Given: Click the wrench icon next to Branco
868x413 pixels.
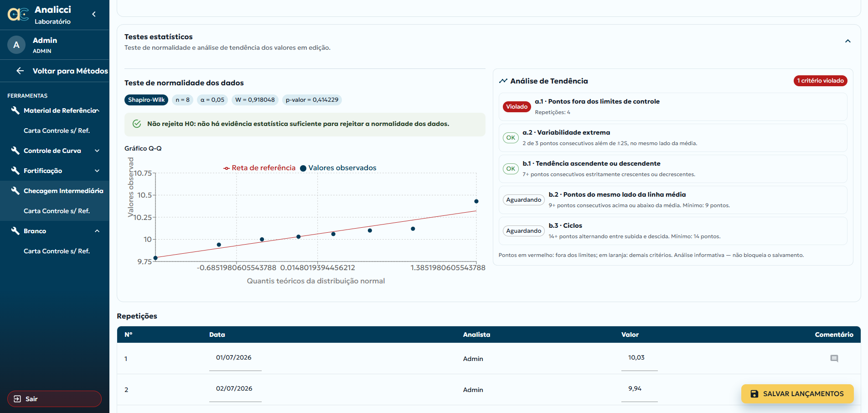Looking at the screenshot, I should click(15, 231).
